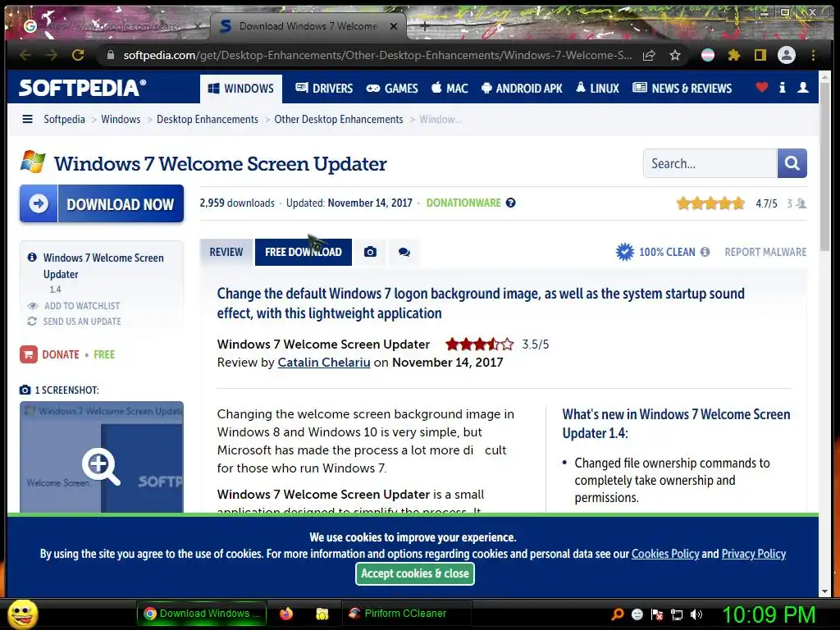Open the LINUX section
This screenshot has height=630, width=840.
click(597, 89)
